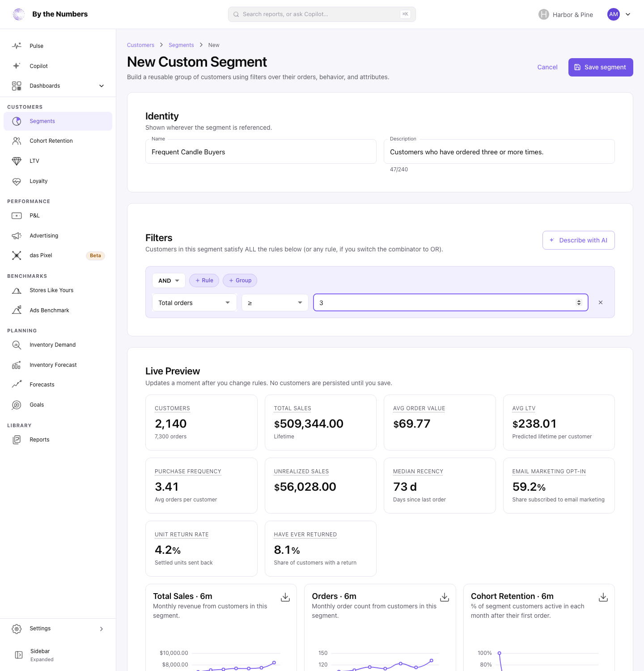Click the LTV diamond icon
Viewport: 644px width, 671px height.
point(17,161)
